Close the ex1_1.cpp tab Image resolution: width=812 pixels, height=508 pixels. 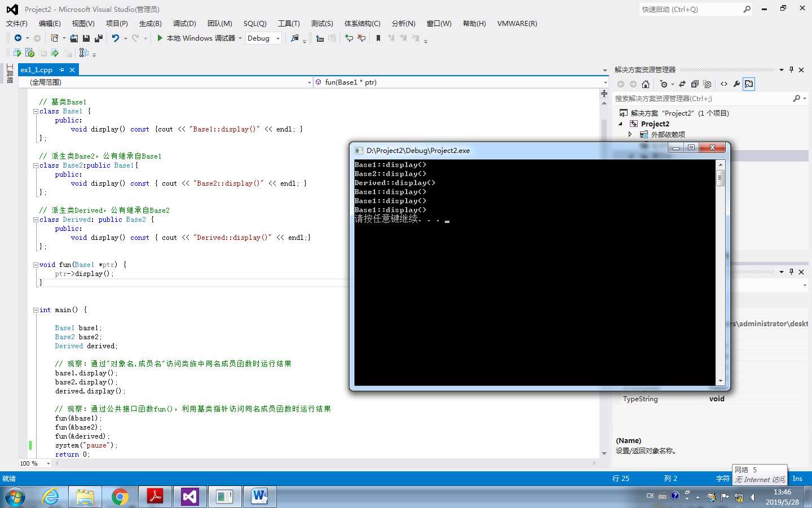[x=72, y=70]
